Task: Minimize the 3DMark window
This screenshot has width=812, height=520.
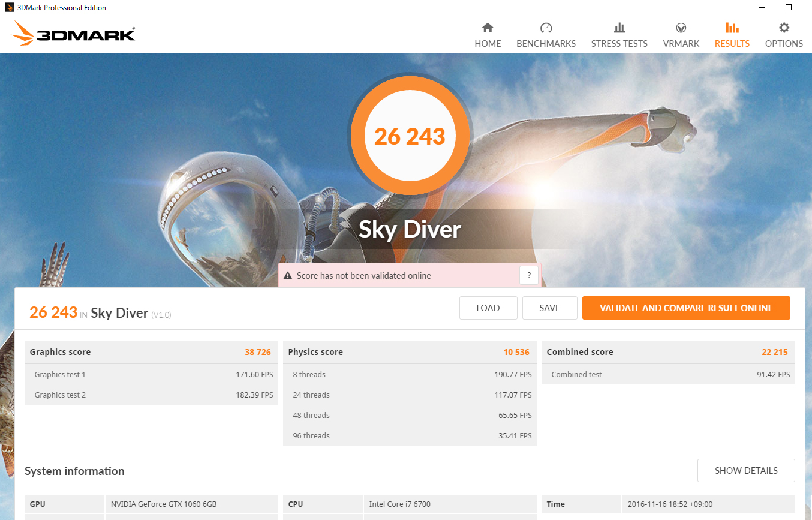Action: pos(761,7)
